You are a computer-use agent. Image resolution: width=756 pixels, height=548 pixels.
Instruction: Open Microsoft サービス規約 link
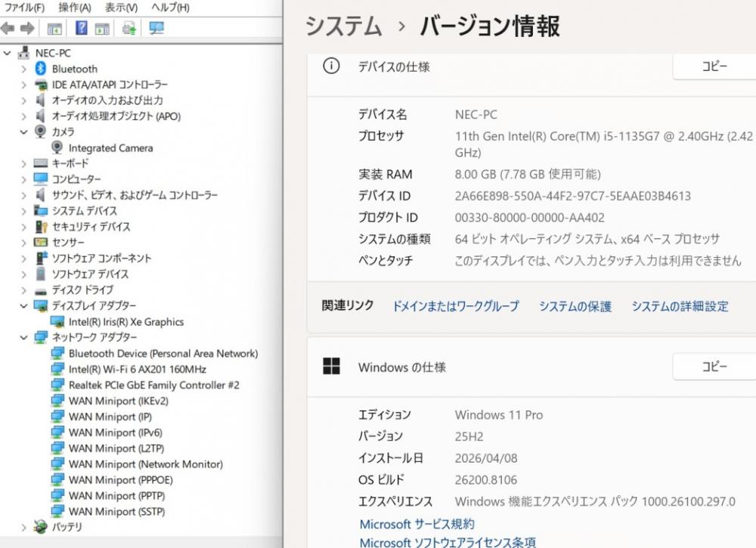[417, 524]
